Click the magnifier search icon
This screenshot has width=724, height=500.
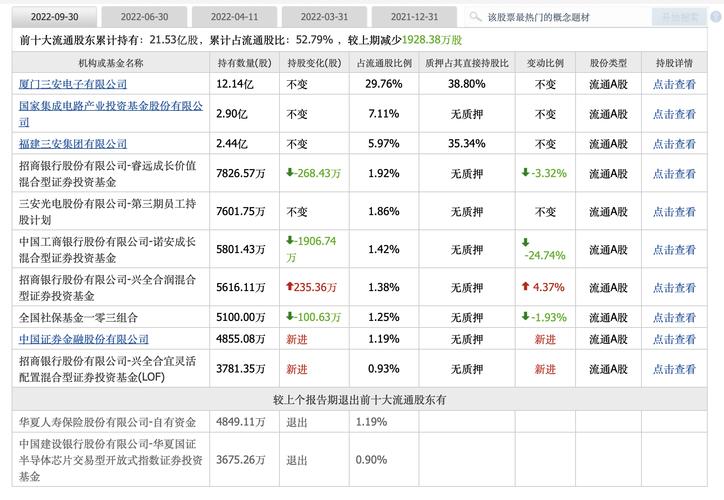point(475,17)
